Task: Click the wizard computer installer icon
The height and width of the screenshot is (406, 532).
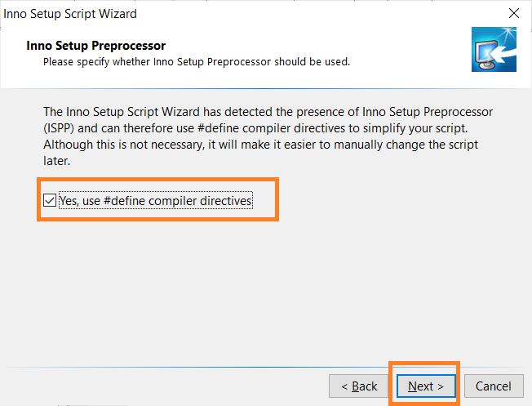Action: [494, 49]
